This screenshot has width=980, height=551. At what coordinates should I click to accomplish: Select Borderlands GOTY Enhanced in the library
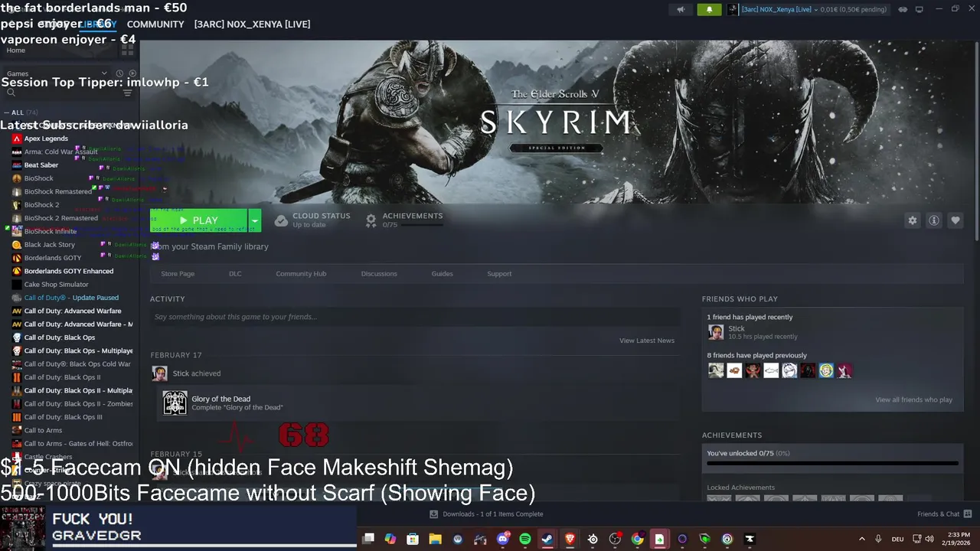pos(69,271)
